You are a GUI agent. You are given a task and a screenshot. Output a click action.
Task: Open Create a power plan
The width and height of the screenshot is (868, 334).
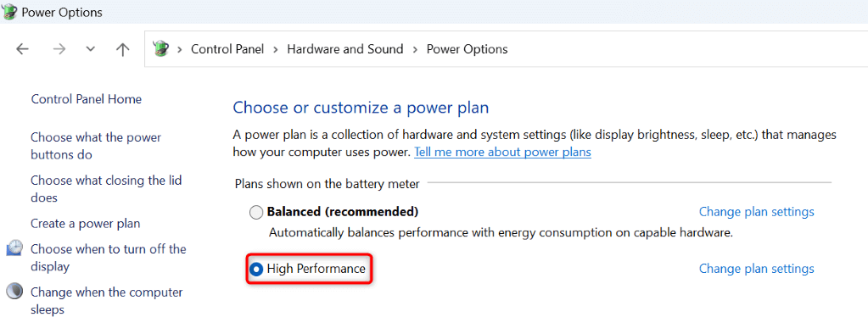85,224
